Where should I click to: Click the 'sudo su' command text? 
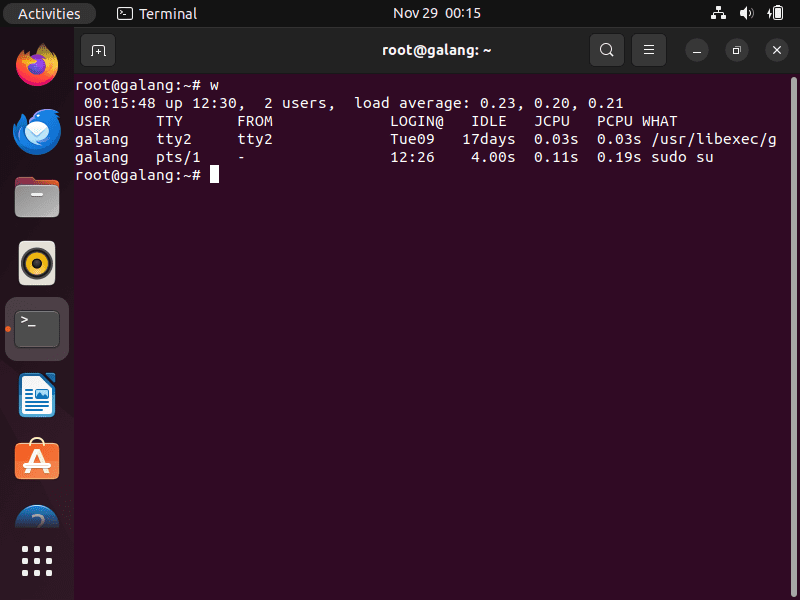(682, 157)
